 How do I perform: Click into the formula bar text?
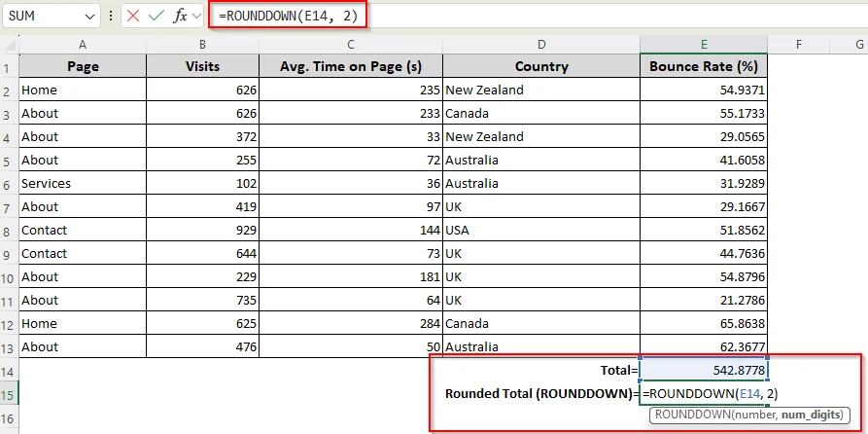pyautogui.click(x=288, y=17)
